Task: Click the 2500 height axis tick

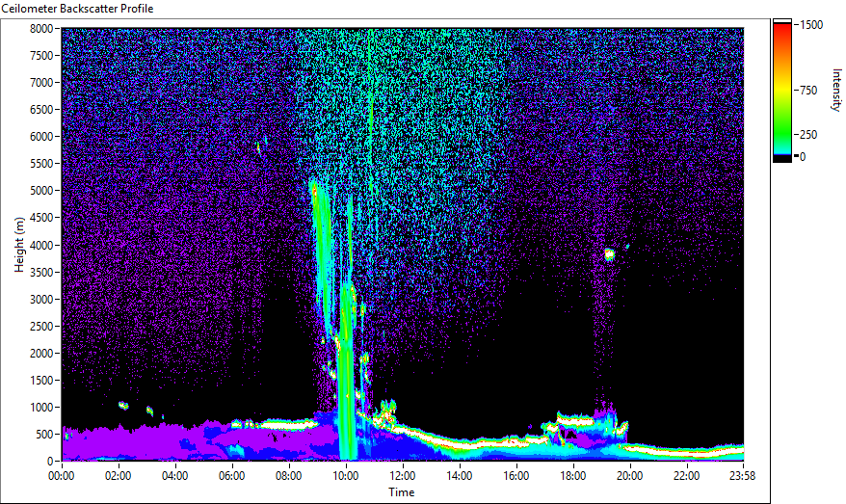Action: coord(41,326)
